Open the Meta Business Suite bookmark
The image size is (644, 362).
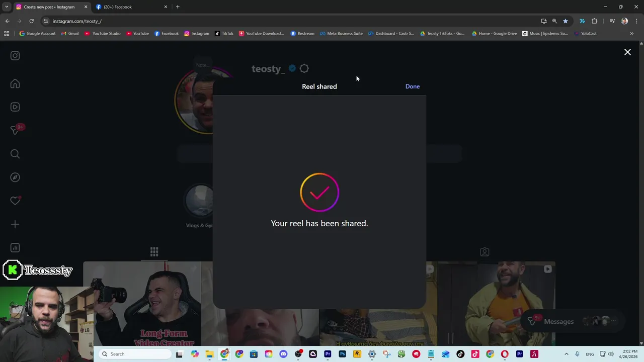click(x=341, y=34)
